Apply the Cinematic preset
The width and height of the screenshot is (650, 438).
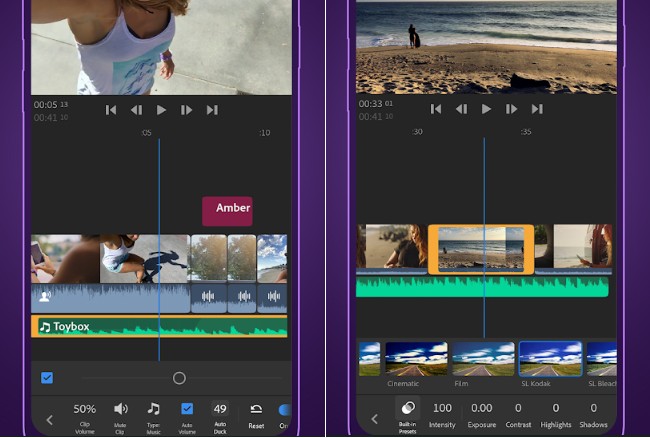pyautogui.click(x=417, y=359)
